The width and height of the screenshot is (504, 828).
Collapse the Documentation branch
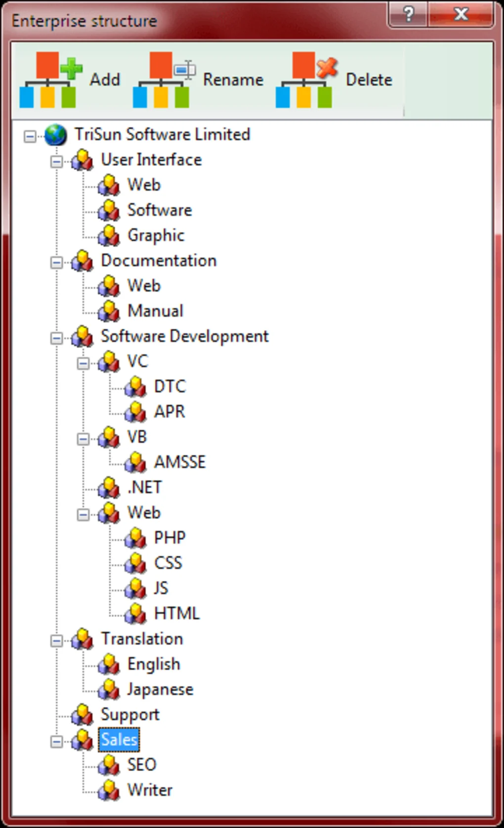point(57,262)
